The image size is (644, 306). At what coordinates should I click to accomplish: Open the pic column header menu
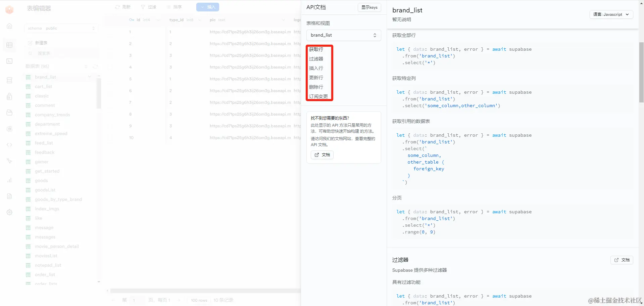284,20
